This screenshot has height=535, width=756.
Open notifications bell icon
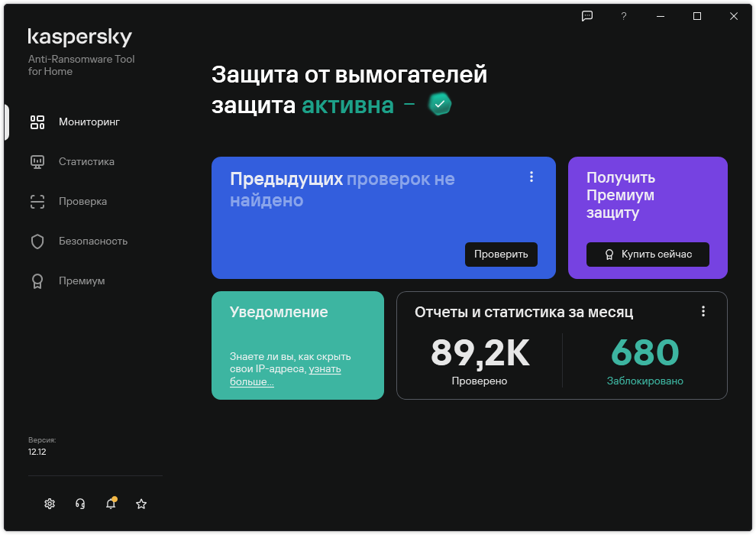pyautogui.click(x=111, y=503)
